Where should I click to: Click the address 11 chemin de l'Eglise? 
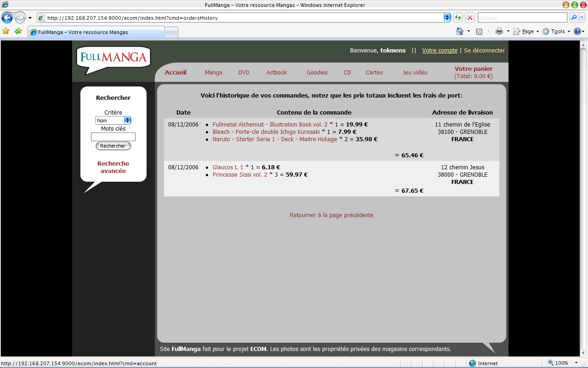coord(463,124)
